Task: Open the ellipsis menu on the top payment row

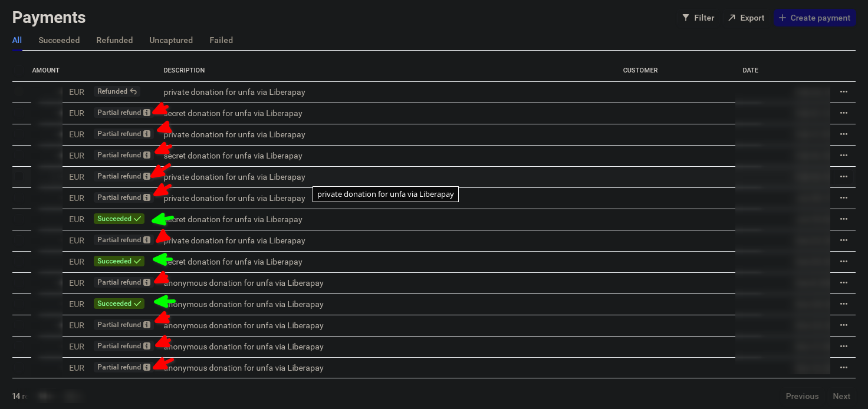Action: pos(843,92)
